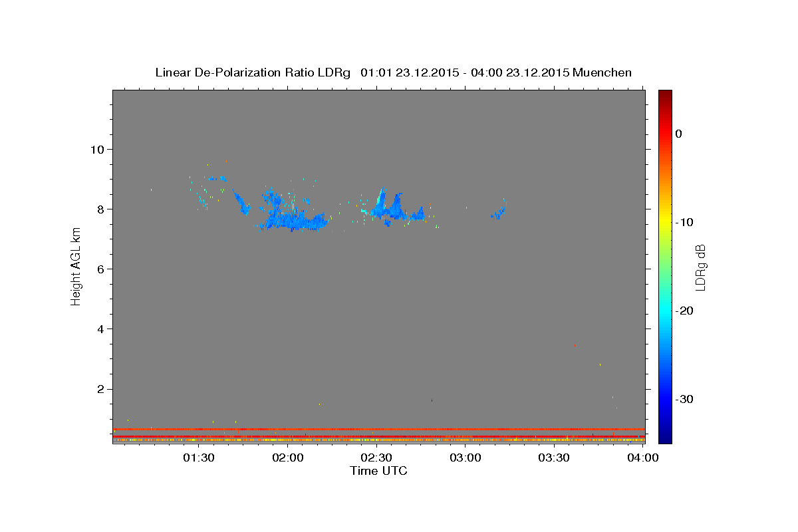Screen dimensions: 798x532
Task: Click the height tick label 8
Action: 101,209
